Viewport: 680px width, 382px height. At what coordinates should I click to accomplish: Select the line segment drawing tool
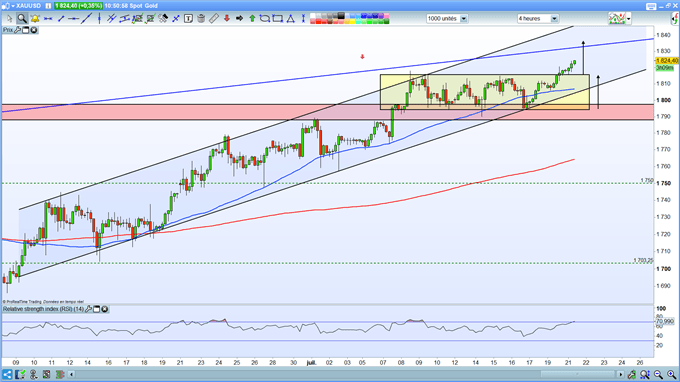[61, 19]
